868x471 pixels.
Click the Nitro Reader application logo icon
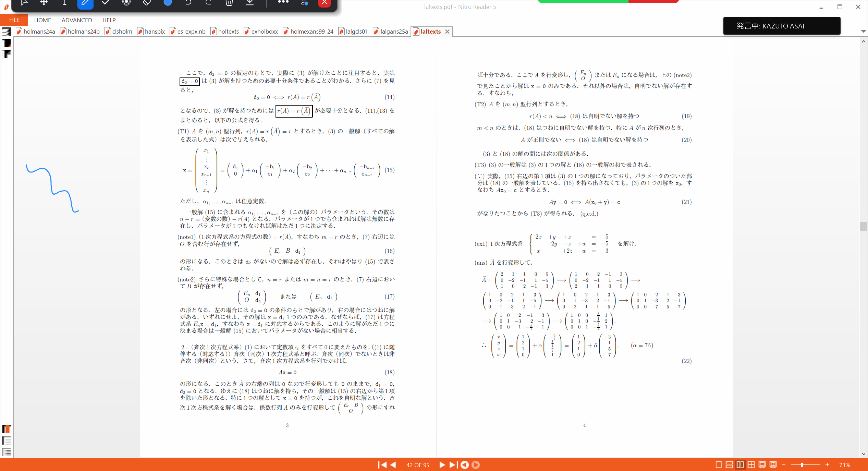(x=6, y=7)
